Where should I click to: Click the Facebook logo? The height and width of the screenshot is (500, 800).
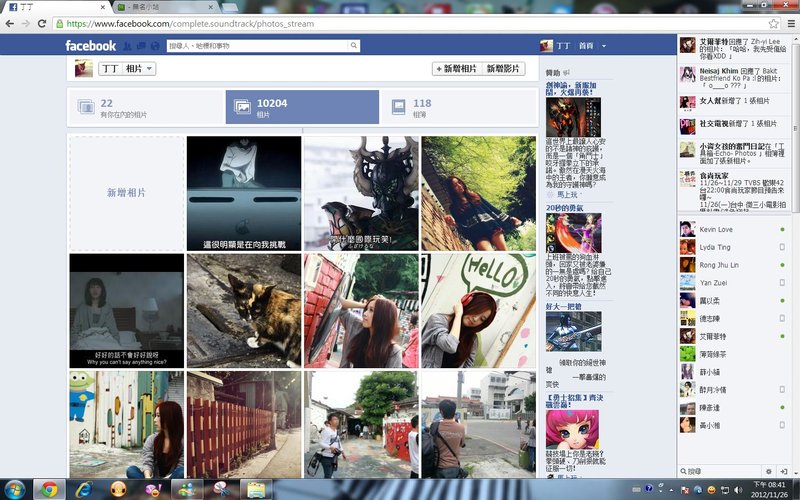click(x=90, y=45)
